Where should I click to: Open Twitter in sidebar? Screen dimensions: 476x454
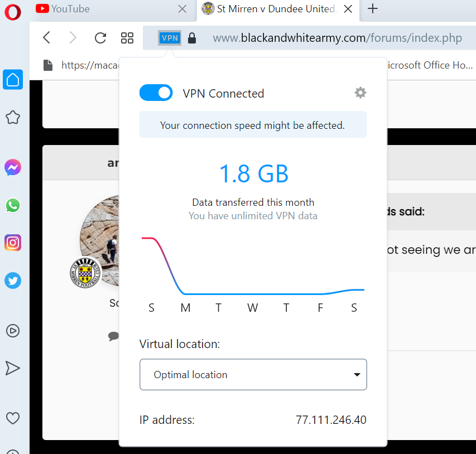pyautogui.click(x=13, y=281)
